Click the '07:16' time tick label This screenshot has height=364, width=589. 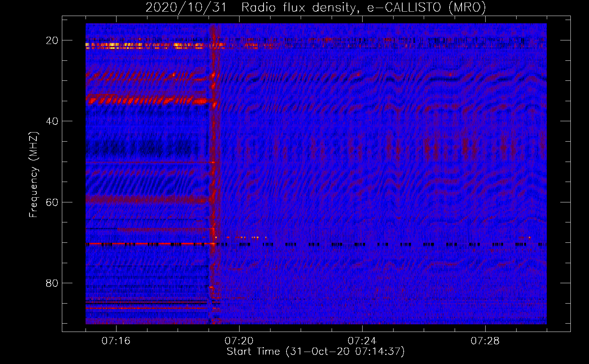(x=116, y=341)
